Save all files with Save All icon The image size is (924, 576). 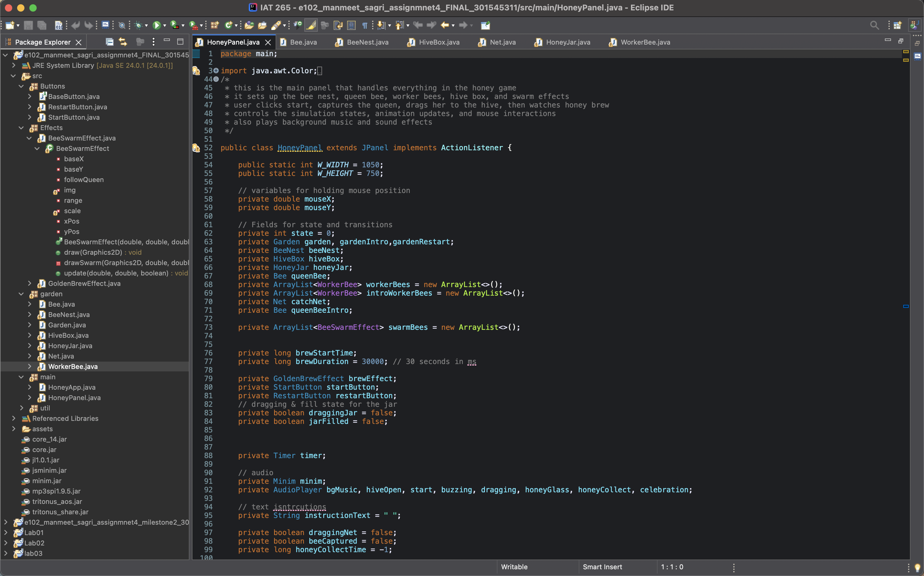(42, 25)
